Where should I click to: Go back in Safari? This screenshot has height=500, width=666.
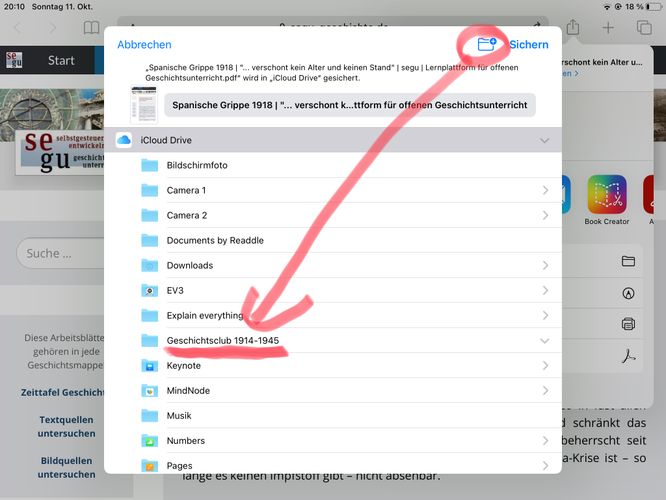(x=19, y=28)
